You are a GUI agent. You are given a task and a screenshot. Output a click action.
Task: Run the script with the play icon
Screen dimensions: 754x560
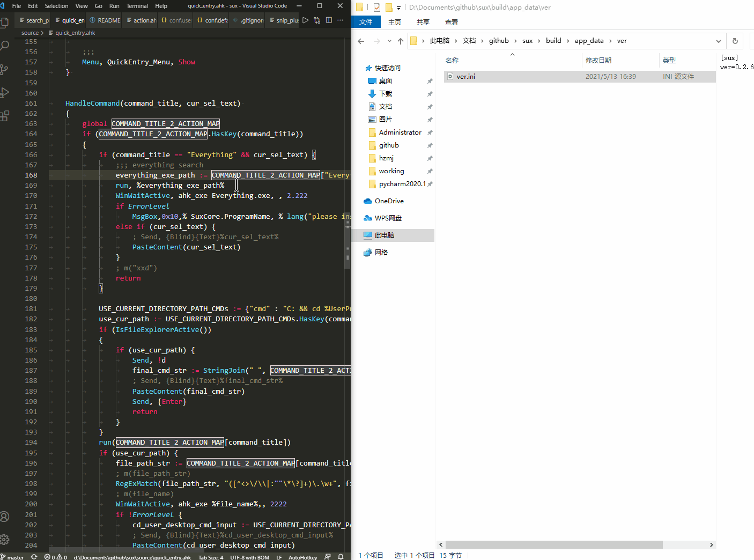[x=305, y=20]
